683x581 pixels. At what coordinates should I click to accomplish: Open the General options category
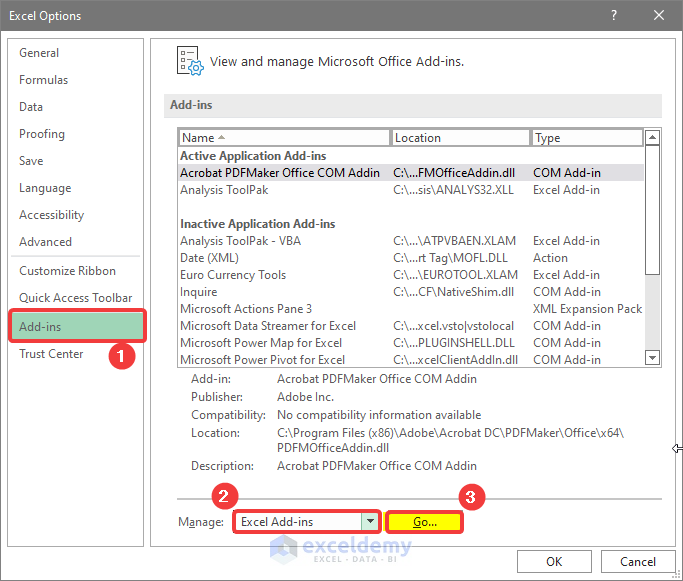coord(39,53)
